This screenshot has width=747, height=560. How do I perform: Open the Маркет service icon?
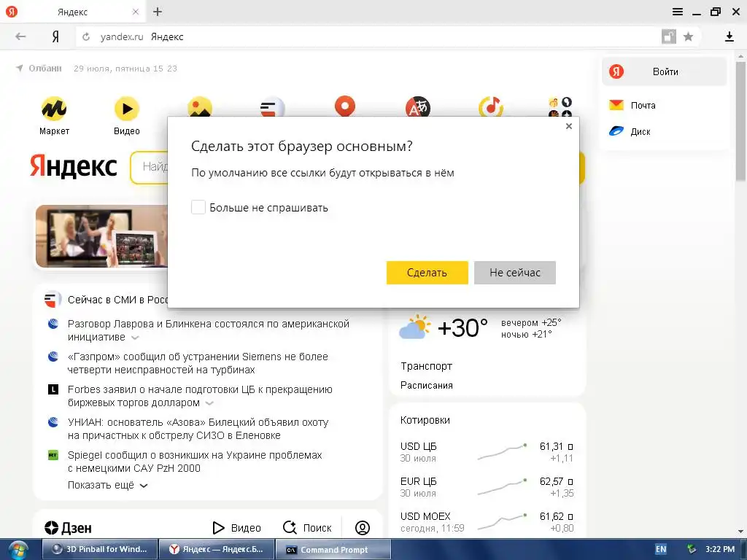coord(54,109)
